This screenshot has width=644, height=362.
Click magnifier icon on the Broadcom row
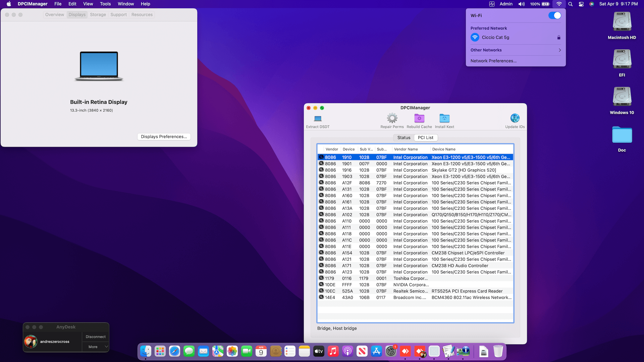[321, 297]
